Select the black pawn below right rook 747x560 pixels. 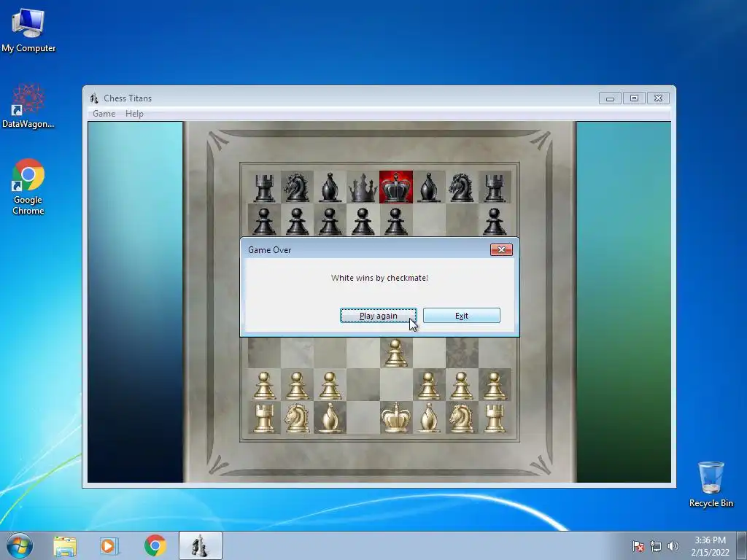click(x=495, y=221)
